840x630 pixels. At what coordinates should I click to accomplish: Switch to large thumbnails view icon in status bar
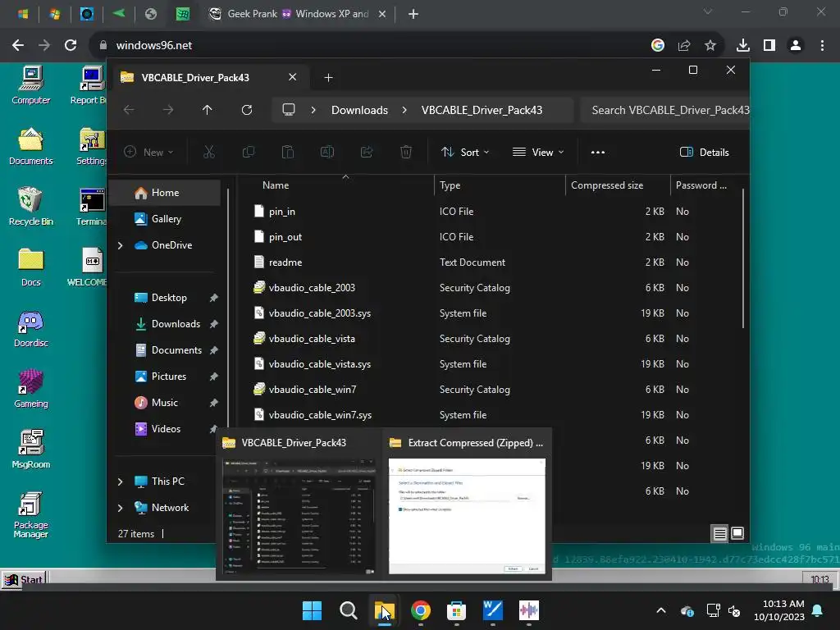[737, 533]
